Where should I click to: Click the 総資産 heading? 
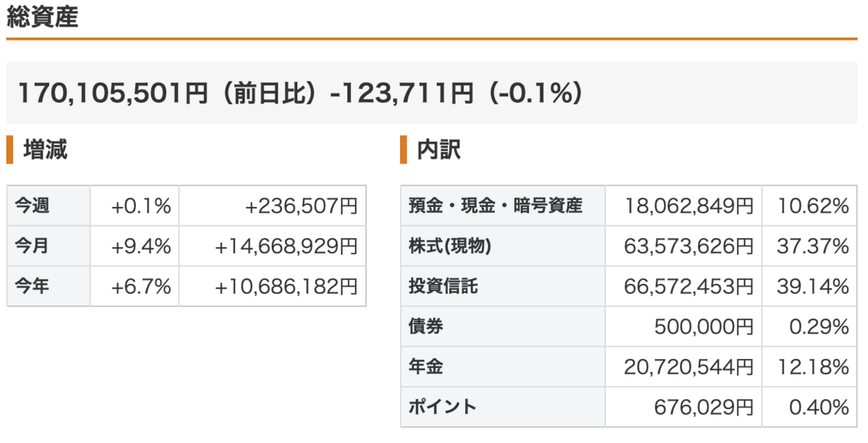point(42,17)
